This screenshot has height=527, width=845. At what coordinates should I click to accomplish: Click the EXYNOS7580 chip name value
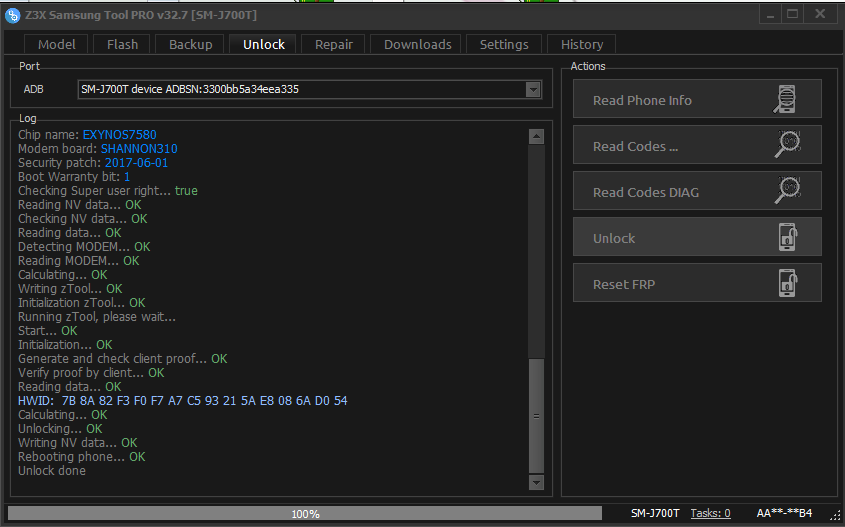pyautogui.click(x=120, y=135)
